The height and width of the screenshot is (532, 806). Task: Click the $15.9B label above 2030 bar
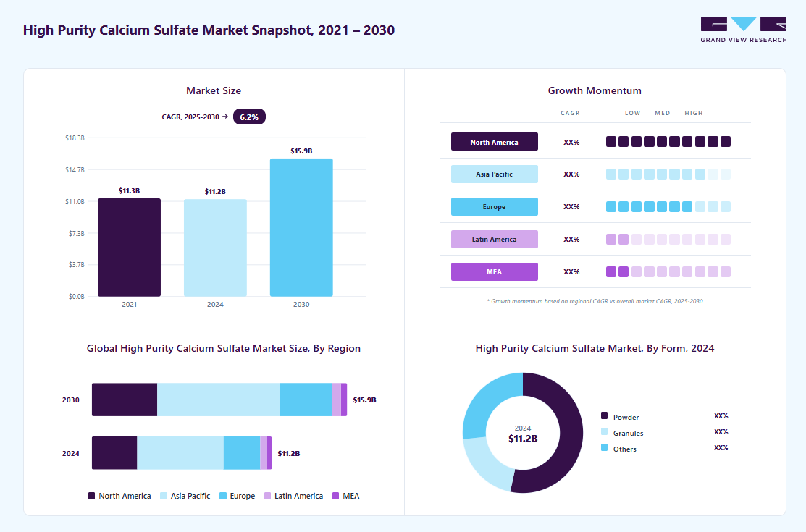(x=301, y=151)
